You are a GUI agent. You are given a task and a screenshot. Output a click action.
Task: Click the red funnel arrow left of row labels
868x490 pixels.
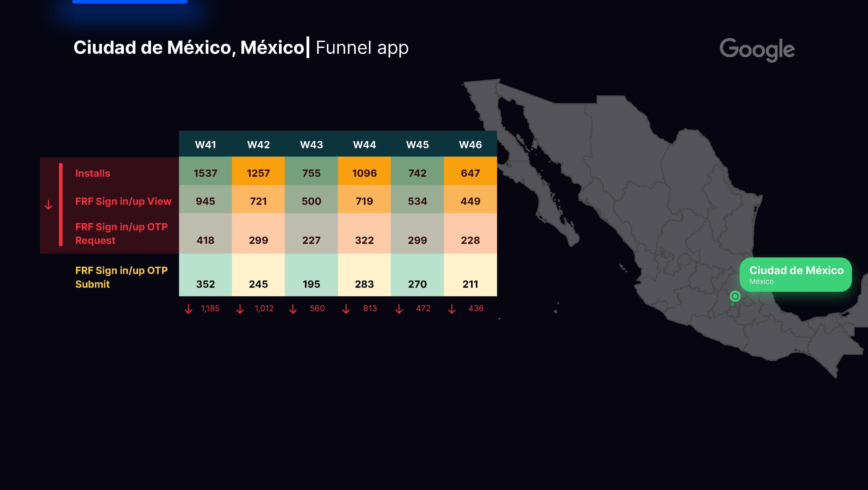click(49, 205)
